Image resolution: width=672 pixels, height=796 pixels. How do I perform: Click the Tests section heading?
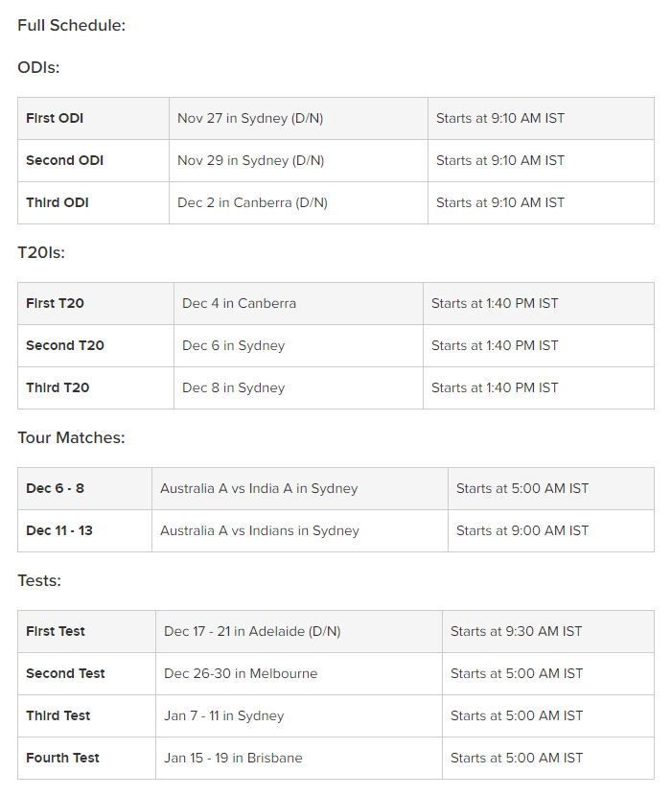point(39,581)
